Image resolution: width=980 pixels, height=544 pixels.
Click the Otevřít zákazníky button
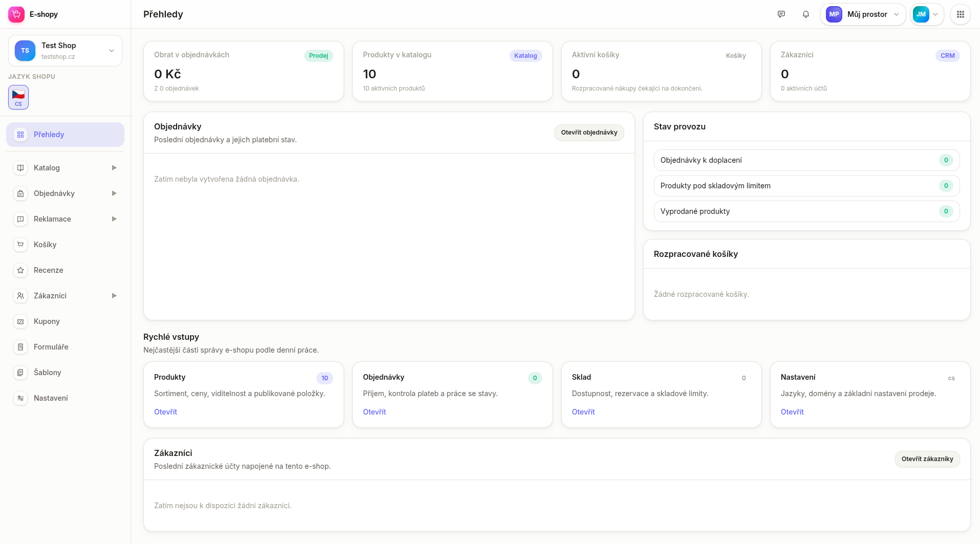coord(927,459)
